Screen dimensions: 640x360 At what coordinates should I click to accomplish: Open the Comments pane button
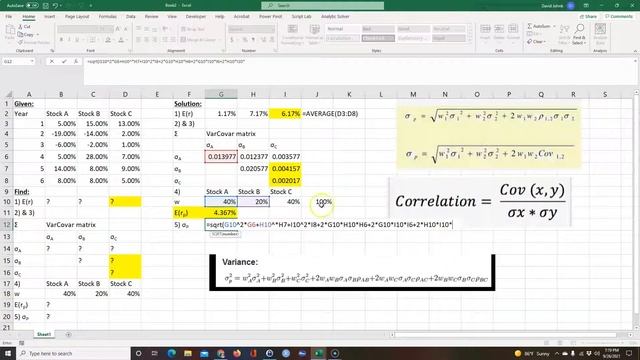click(619, 17)
